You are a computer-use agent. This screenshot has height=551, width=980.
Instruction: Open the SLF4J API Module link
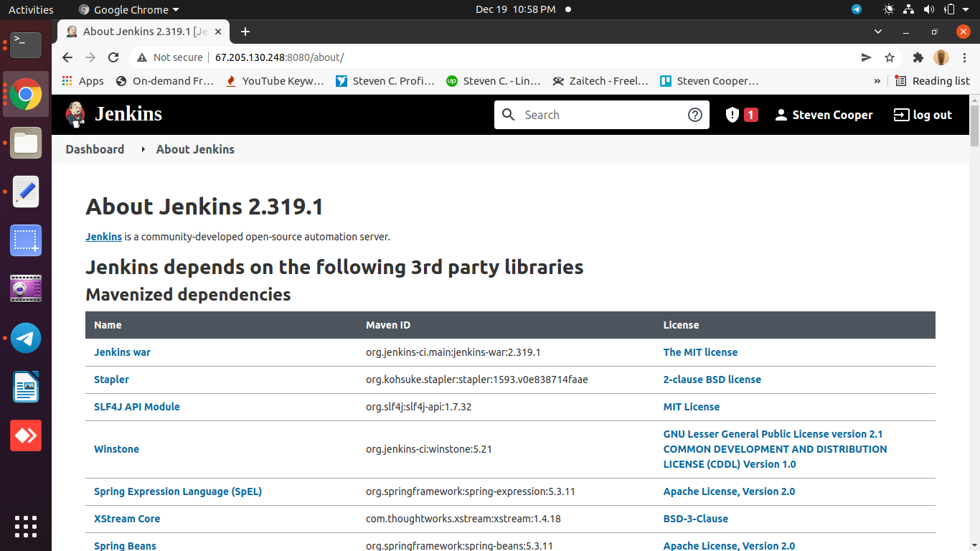tap(136, 407)
